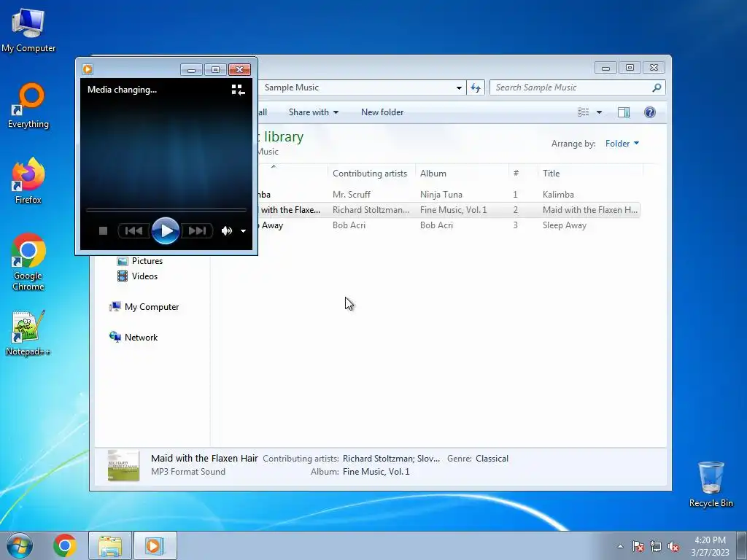Select Richard Stoltzman artist cell

coord(371,210)
